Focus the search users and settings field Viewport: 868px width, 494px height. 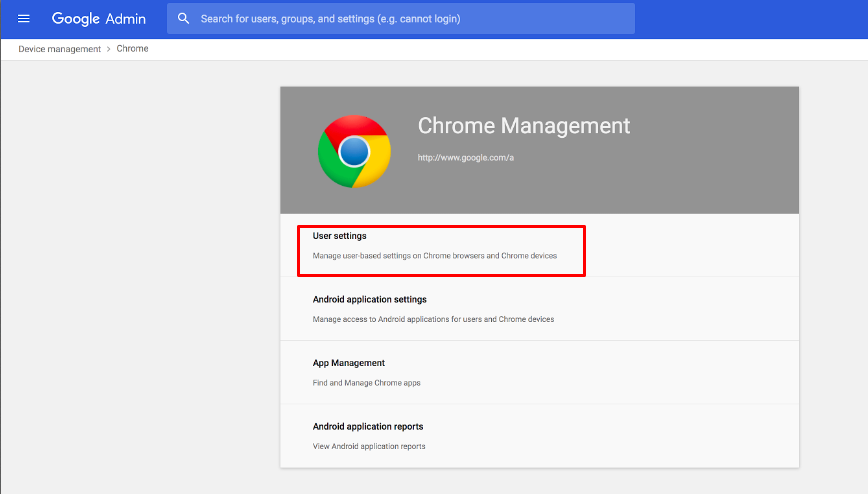tap(401, 19)
